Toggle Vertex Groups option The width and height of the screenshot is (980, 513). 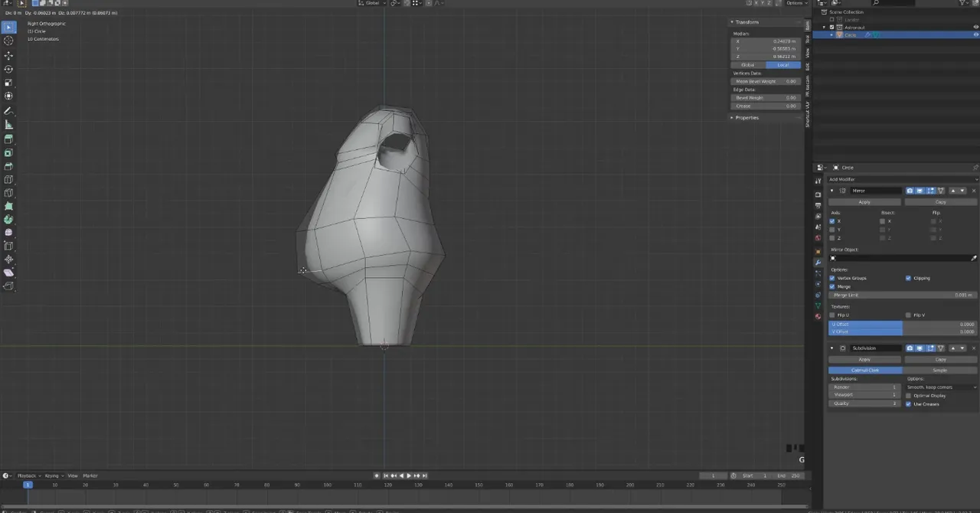point(832,278)
